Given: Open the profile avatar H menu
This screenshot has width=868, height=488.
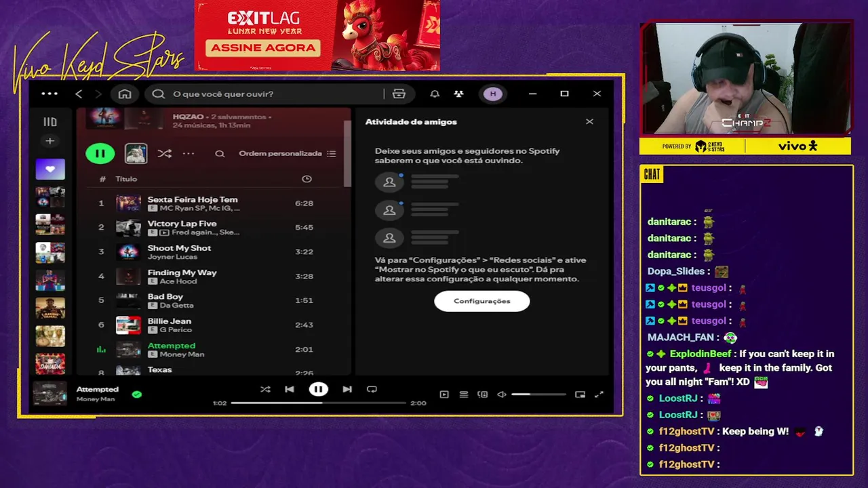Looking at the screenshot, I should click(493, 94).
